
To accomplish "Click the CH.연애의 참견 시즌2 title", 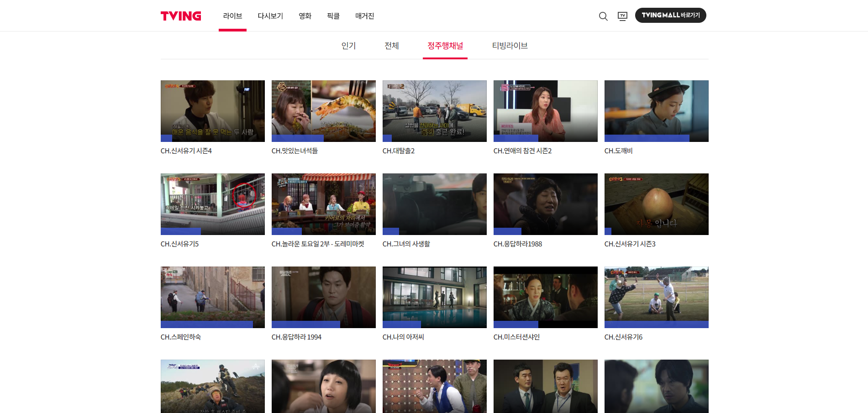I will point(522,151).
